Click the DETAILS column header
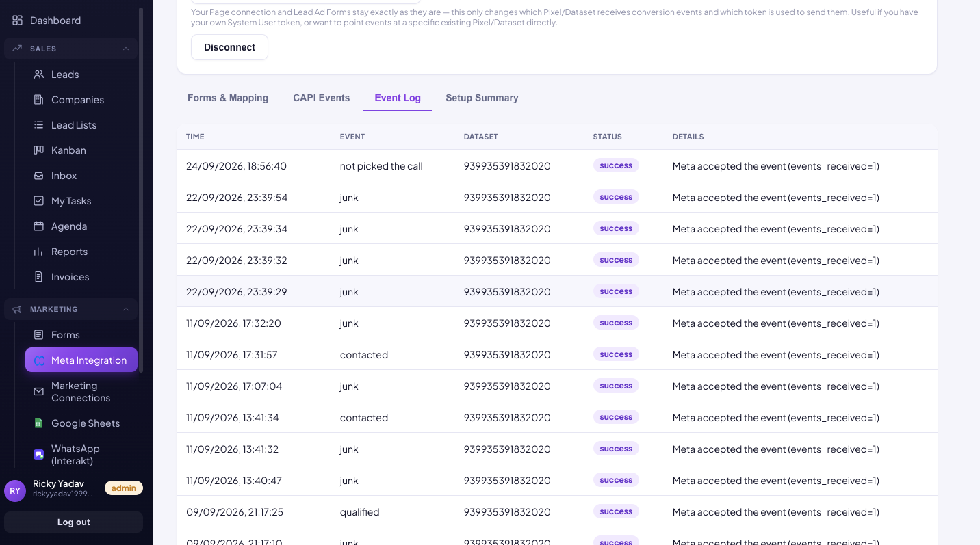The image size is (980, 545). coord(688,137)
